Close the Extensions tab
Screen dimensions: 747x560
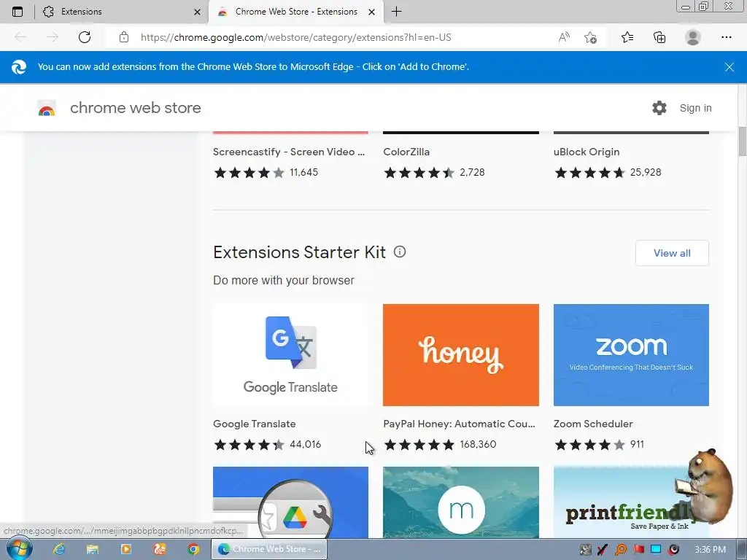click(197, 12)
